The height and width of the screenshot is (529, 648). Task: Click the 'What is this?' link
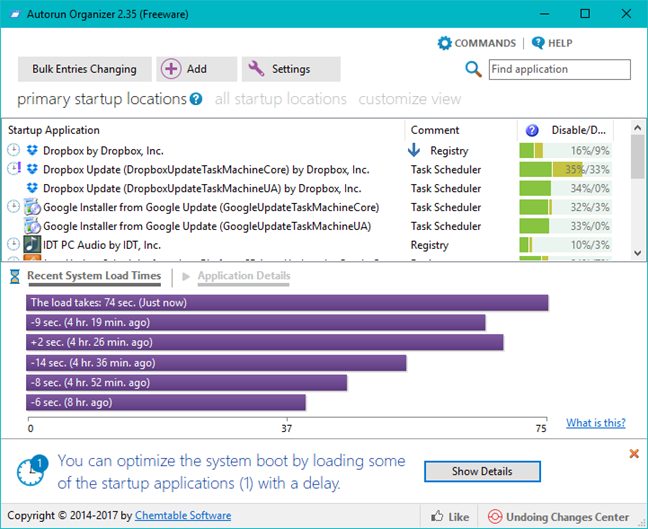coord(596,423)
